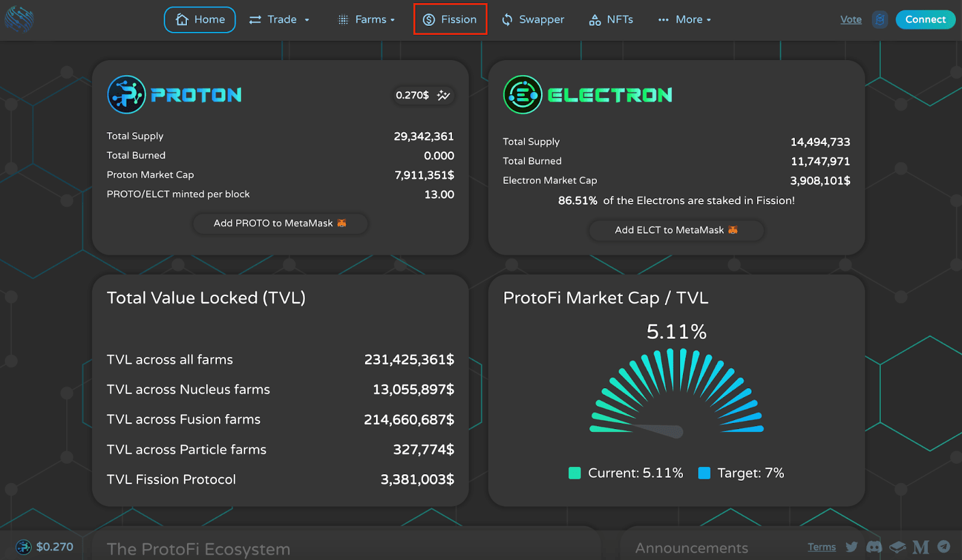Click TVL across all farms value
Viewport: 962px width, 560px height.
[x=409, y=359]
